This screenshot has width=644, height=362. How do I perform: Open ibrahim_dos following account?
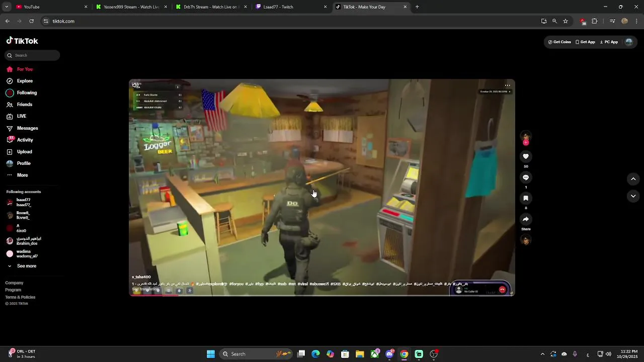[x=23, y=241]
